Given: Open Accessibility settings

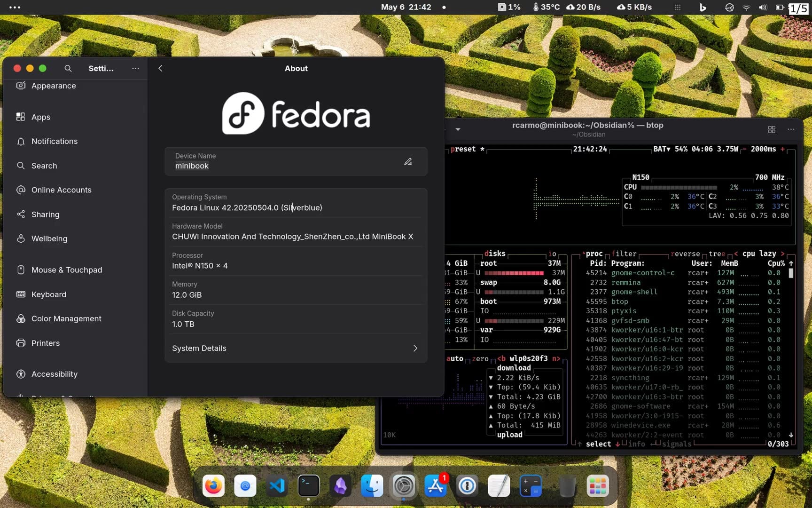Looking at the screenshot, I should tap(75, 374).
